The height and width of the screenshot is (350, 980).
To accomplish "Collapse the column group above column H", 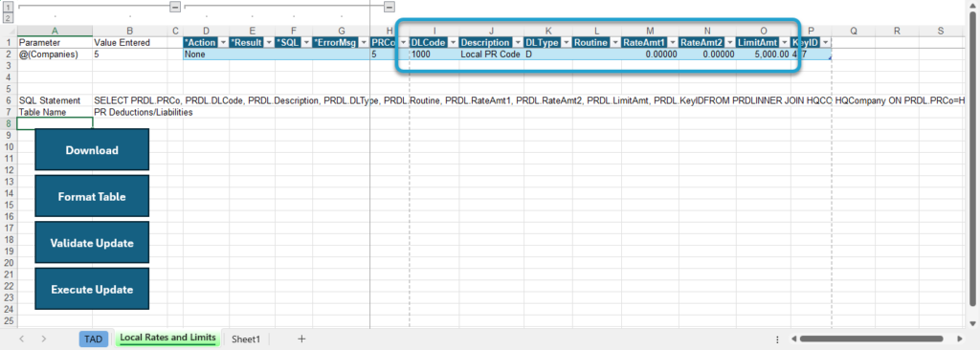I will 390,7.
